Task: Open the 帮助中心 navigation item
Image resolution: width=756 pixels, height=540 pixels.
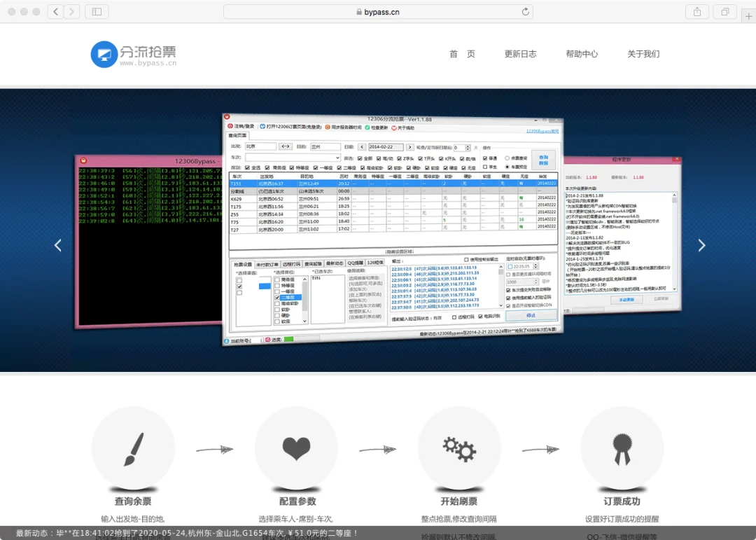Action: (582, 54)
